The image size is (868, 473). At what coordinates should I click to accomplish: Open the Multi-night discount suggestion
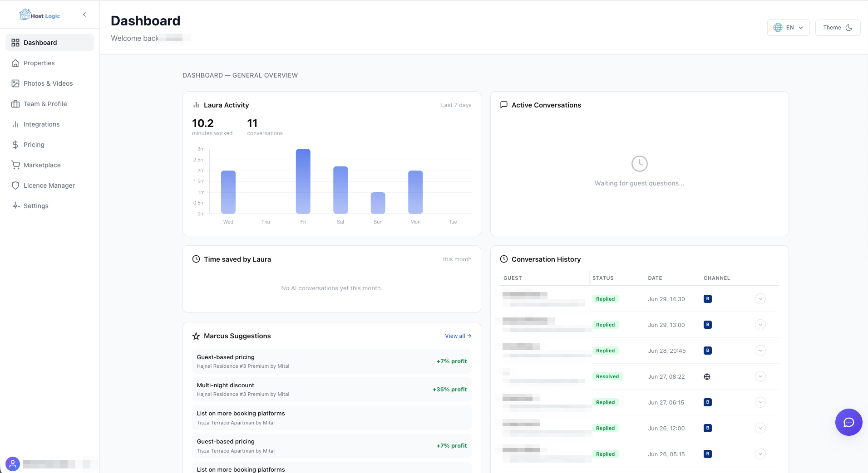click(331, 390)
